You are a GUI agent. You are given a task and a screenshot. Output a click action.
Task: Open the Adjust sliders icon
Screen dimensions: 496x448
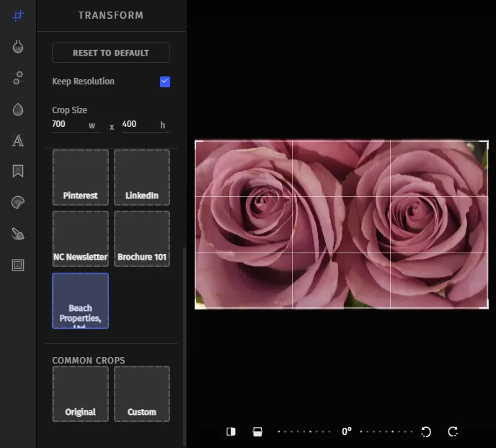coord(18,78)
